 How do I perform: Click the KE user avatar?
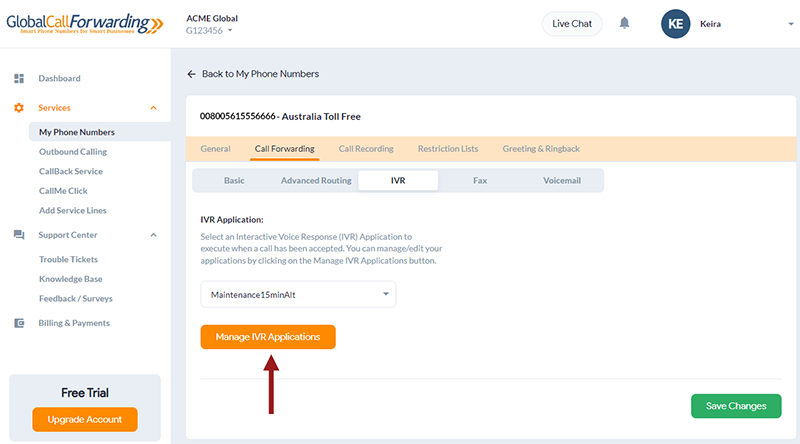(x=676, y=24)
